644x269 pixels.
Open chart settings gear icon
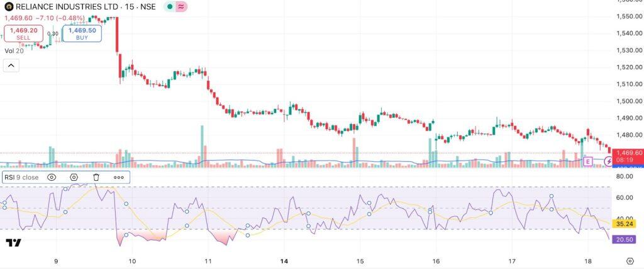point(630,261)
